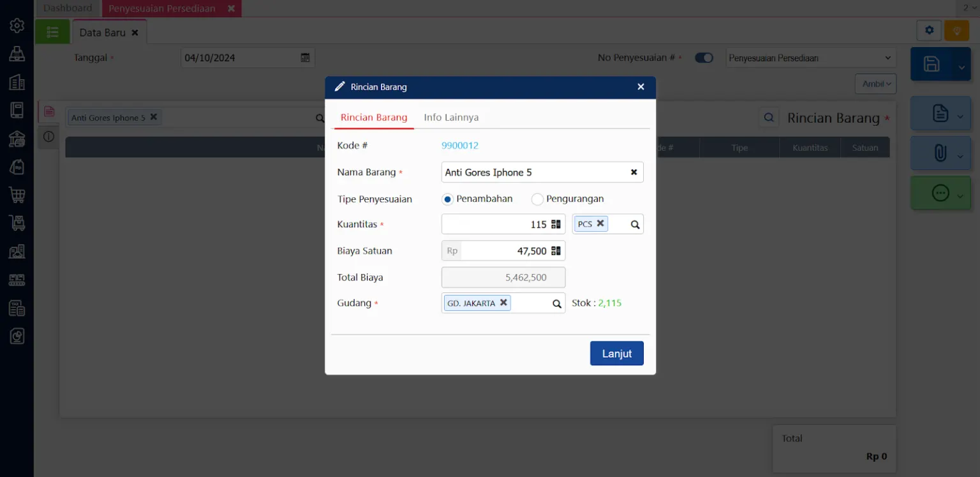Viewport: 980px width, 477px height.
Task: Select the Penambahan radio option
Action: (x=448, y=199)
